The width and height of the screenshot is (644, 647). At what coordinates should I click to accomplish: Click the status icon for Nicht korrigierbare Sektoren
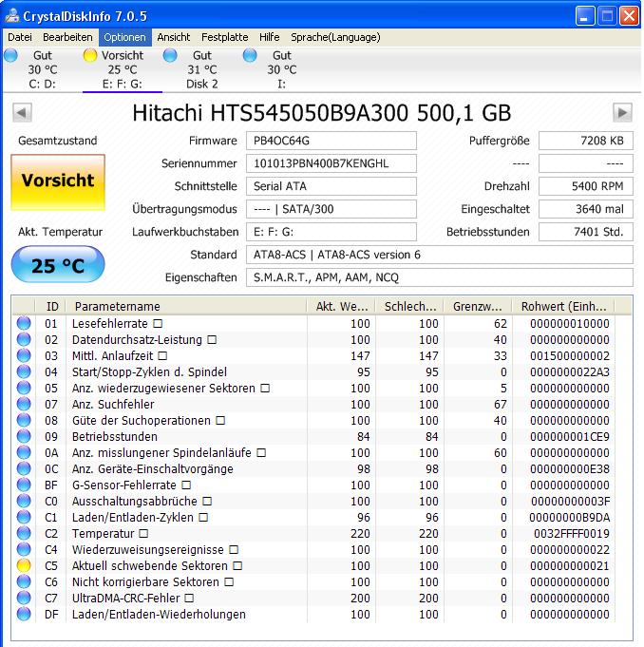(x=24, y=581)
